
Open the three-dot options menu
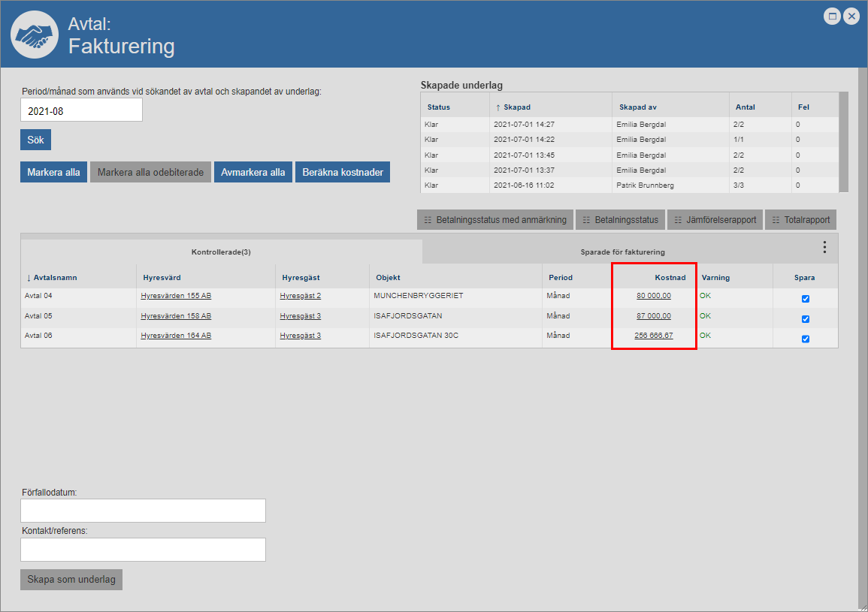click(x=824, y=247)
